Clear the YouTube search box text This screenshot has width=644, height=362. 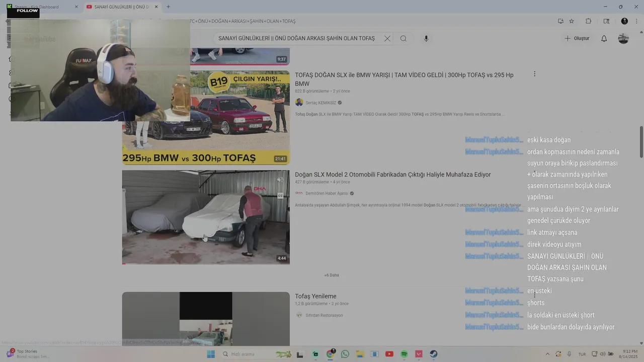point(387,38)
